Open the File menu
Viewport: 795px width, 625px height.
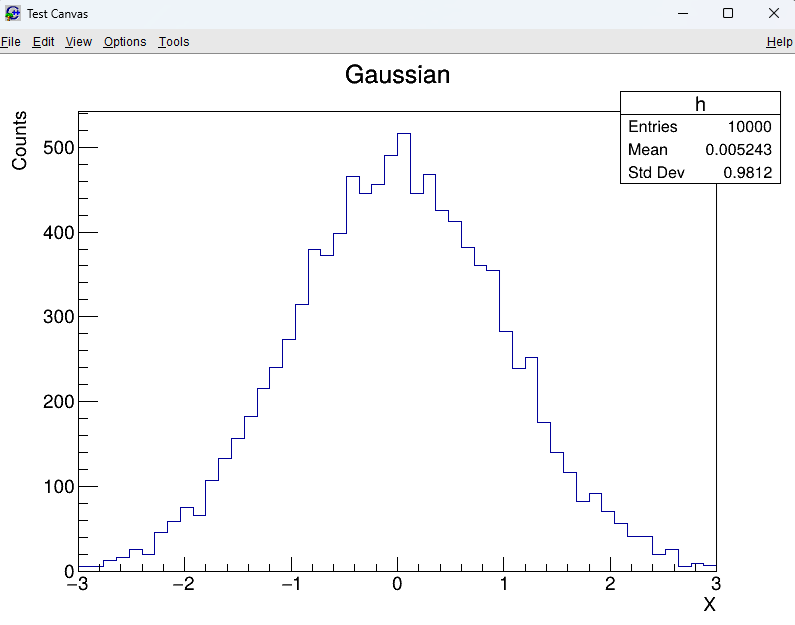tap(11, 42)
